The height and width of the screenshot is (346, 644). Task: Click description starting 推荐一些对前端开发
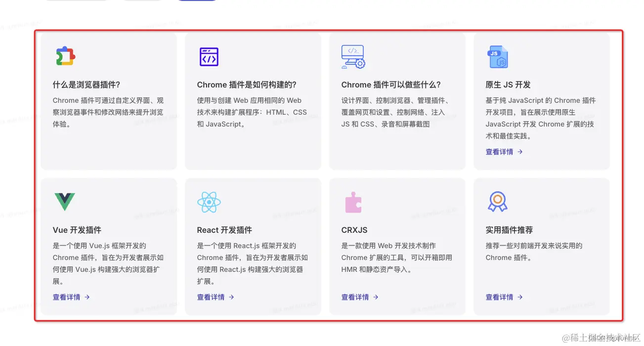[534, 252]
